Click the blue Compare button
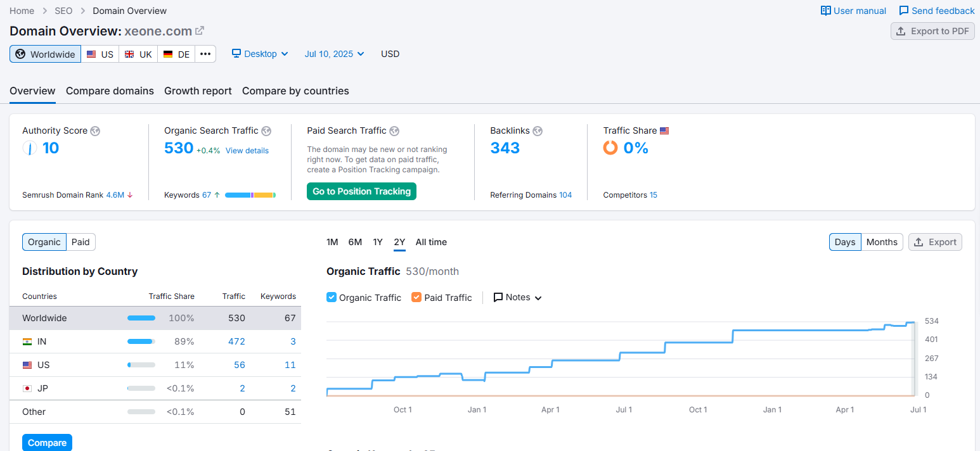This screenshot has width=980, height=451. click(47, 443)
